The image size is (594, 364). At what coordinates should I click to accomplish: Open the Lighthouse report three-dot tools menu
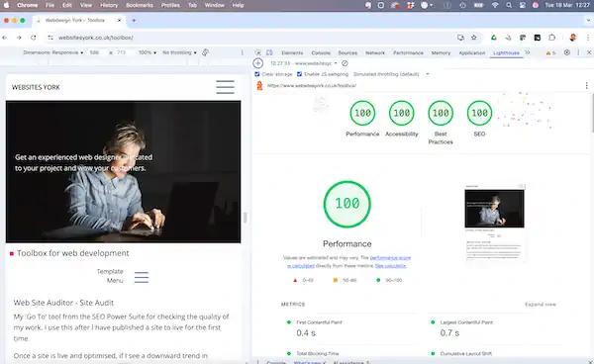pyautogui.click(x=586, y=86)
